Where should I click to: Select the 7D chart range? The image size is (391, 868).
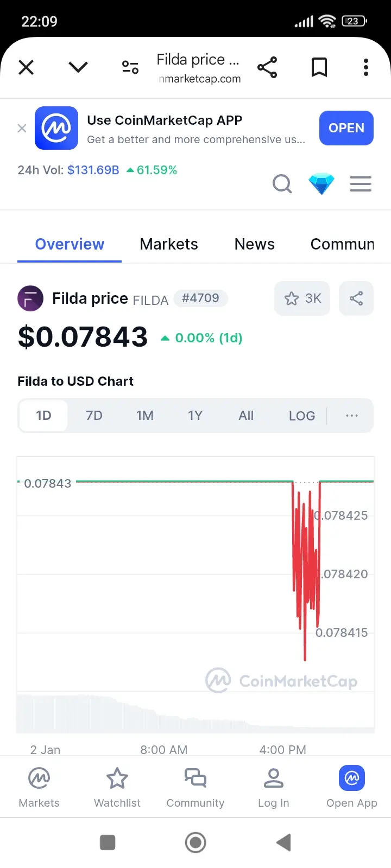tap(94, 416)
